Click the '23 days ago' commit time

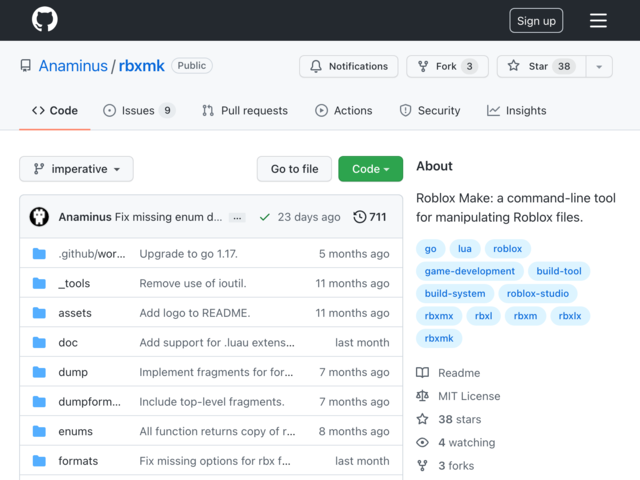pos(309,217)
